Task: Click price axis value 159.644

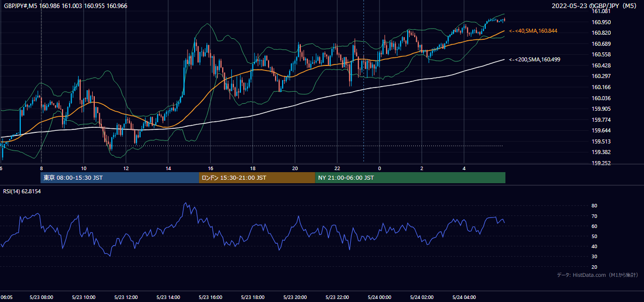Action: coord(601,130)
